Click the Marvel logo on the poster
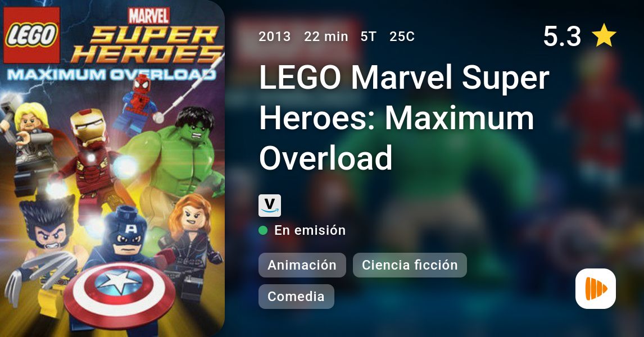 click(x=149, y=16)
